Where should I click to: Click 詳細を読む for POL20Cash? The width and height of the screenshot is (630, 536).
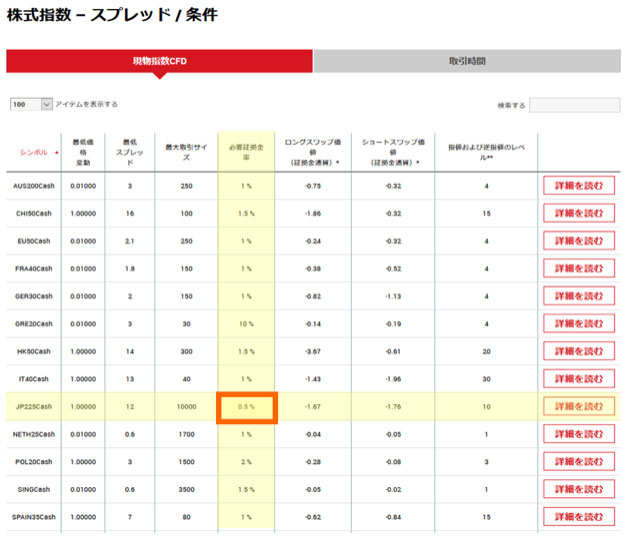pyautogui.click(x=579, y=461)
